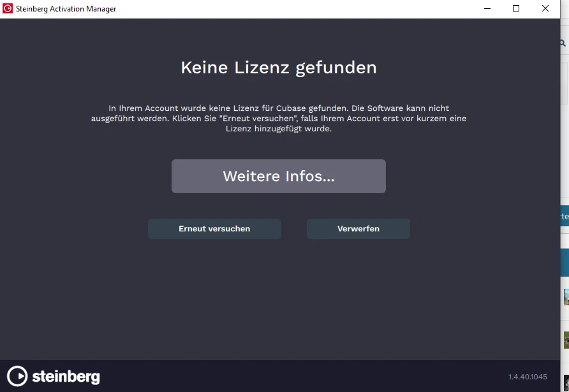Click the version number 1.4.40.1045
569x392 pixels.
(x=528, y=377)
